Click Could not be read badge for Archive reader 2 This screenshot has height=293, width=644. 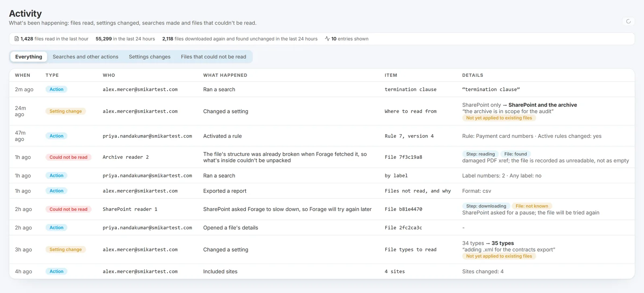point(68,157)
